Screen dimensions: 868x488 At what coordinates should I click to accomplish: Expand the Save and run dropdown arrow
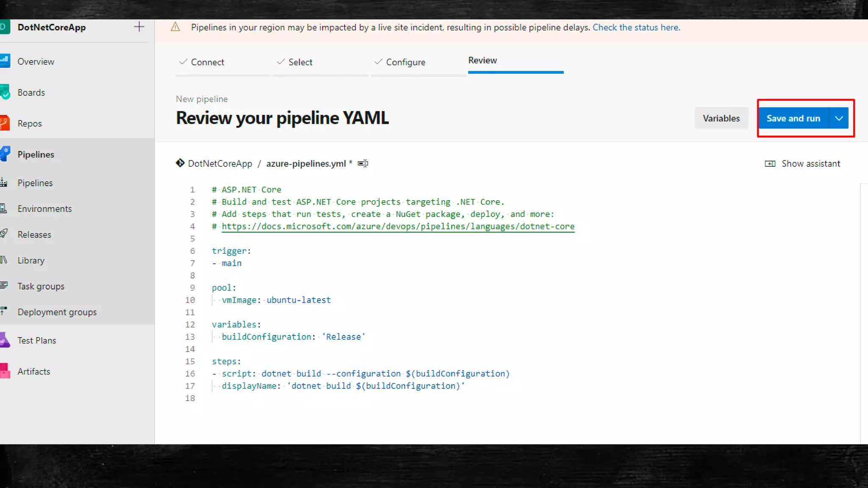[839, 118]
